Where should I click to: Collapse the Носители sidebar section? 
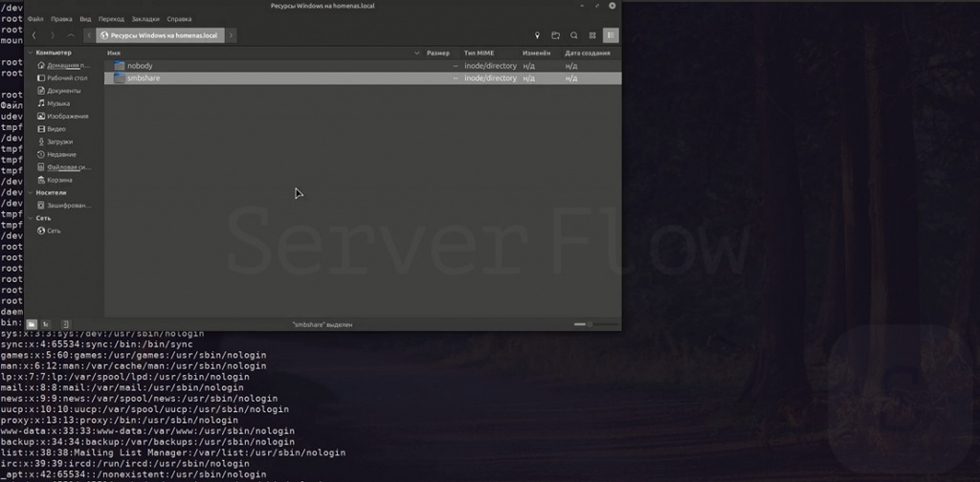click(30, 192)
